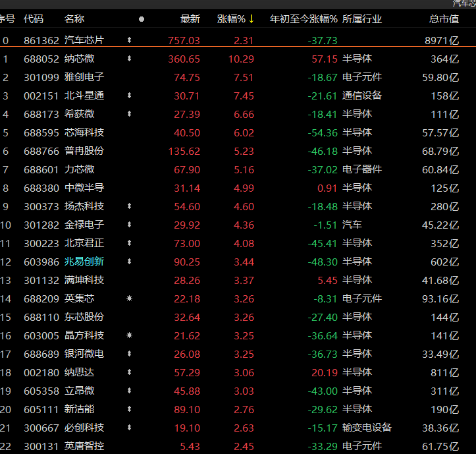Image resolution: width=476 pixels, height=454 pixels.
Task: Select stock name 纳思达
Action: (x=79, y=372)
